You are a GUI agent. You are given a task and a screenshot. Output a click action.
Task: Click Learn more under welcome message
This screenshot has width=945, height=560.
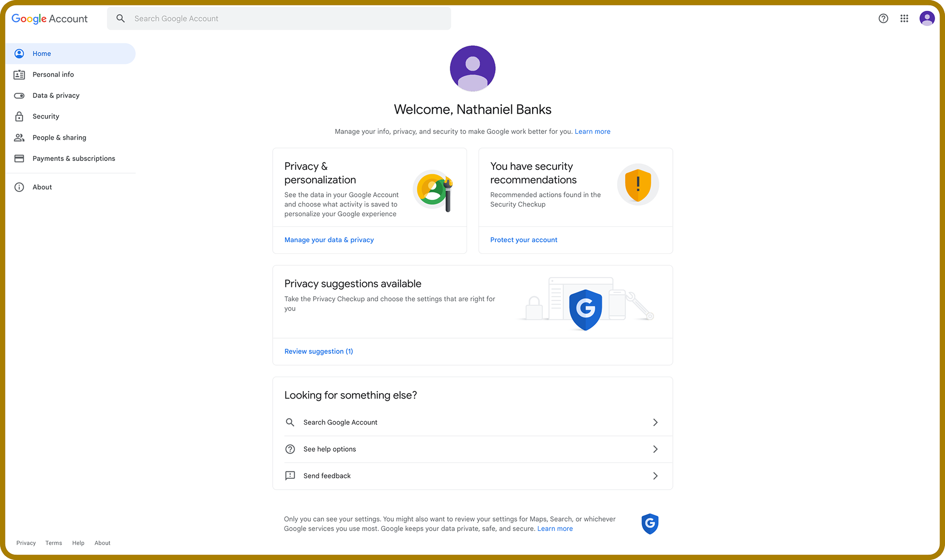[593, 132]
